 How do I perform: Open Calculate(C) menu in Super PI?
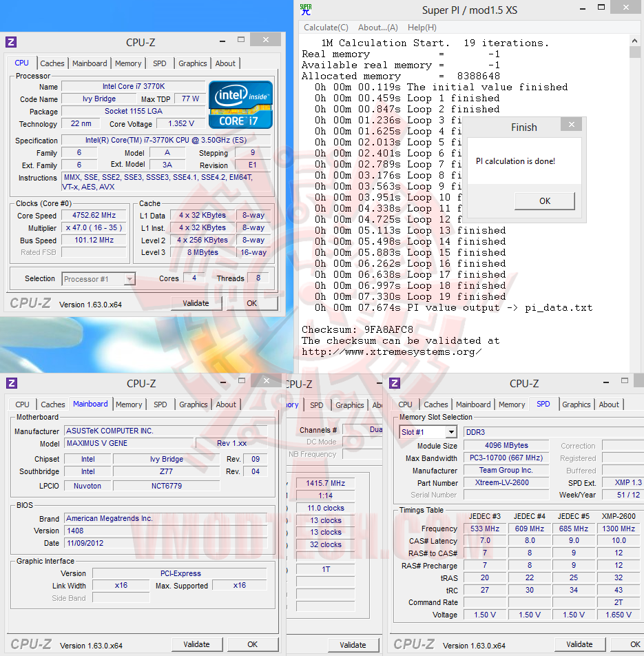click(x=326, y=27)
